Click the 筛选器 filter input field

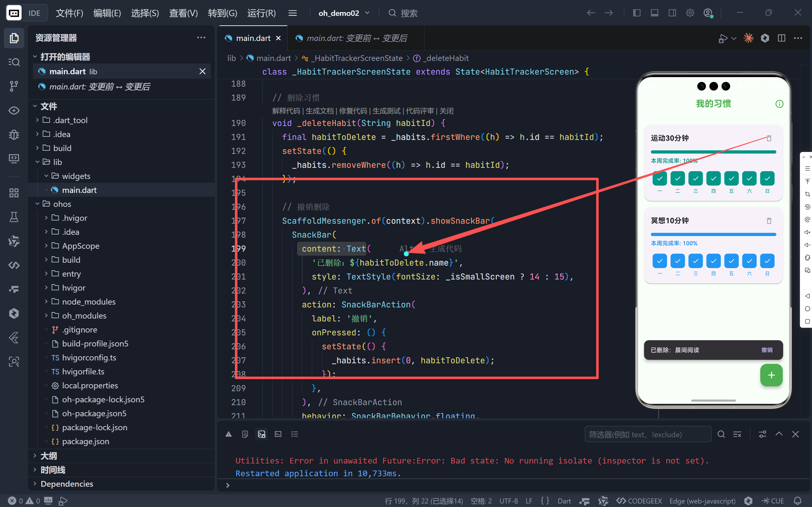tap(647, 434)
